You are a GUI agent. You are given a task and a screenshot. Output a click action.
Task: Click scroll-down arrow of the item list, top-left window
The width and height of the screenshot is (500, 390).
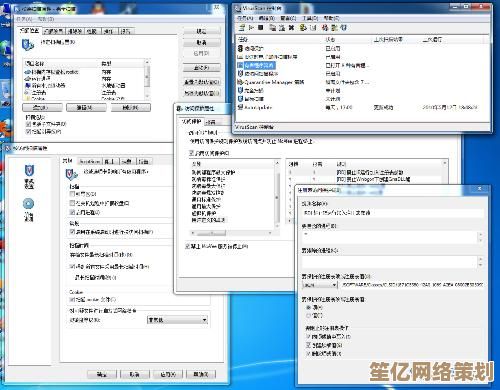coord(147,97)
